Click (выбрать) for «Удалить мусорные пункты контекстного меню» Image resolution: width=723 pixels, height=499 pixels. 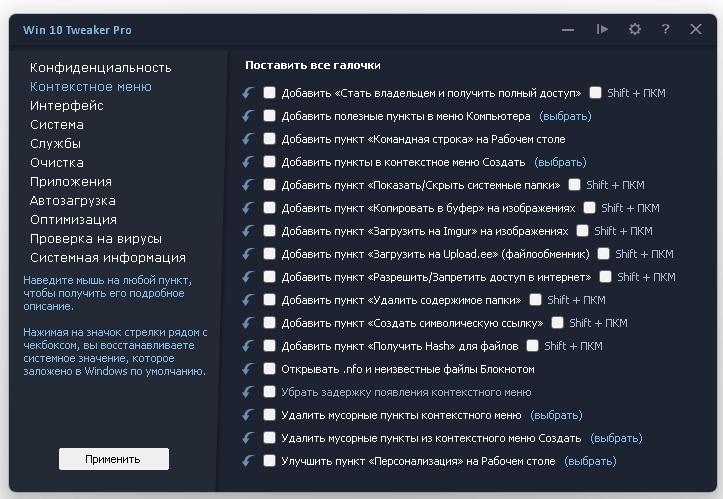557,416
